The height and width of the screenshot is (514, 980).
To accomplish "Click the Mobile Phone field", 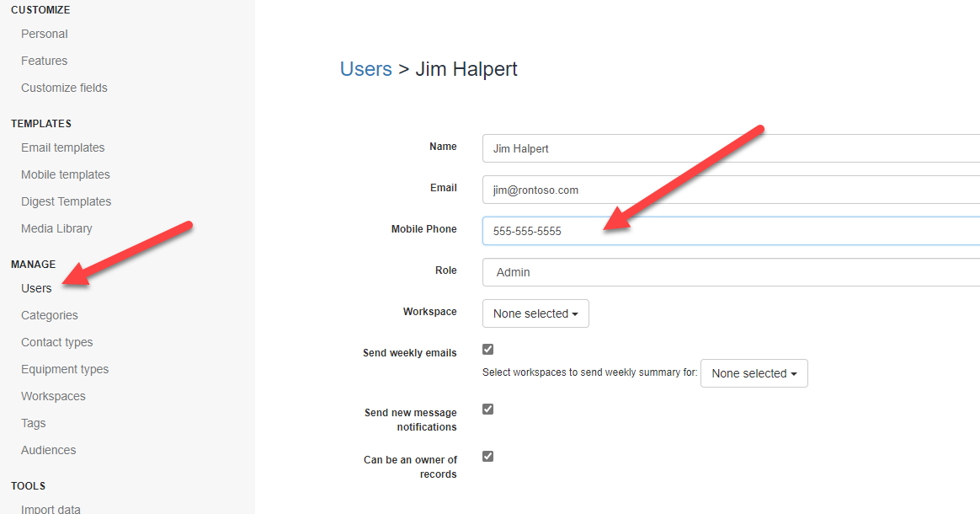I will [732, 231].
